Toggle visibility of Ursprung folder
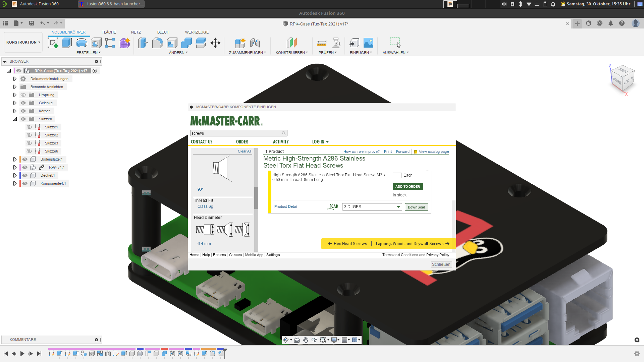 tap(23, 95)
